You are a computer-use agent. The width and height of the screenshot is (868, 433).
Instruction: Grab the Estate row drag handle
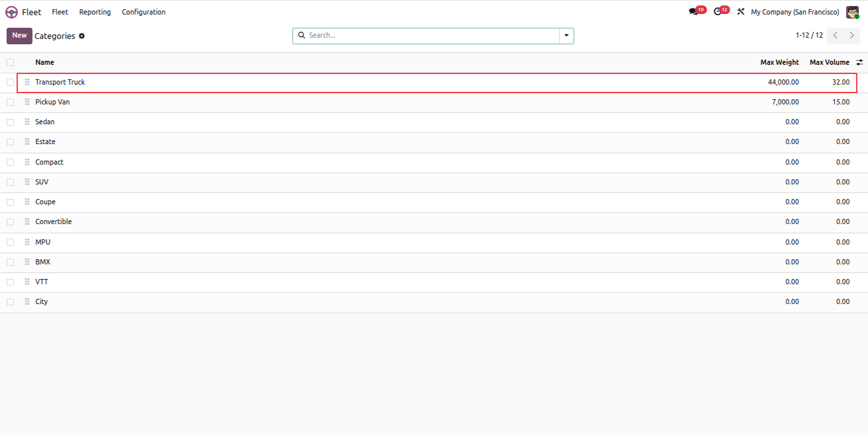[x=27, y=141]
